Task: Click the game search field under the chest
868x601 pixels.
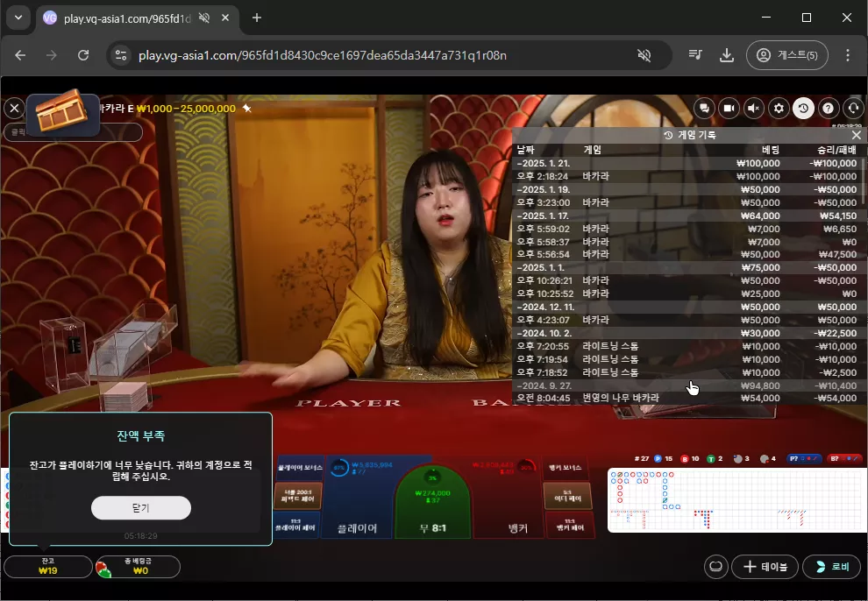Action: [73, 132]
